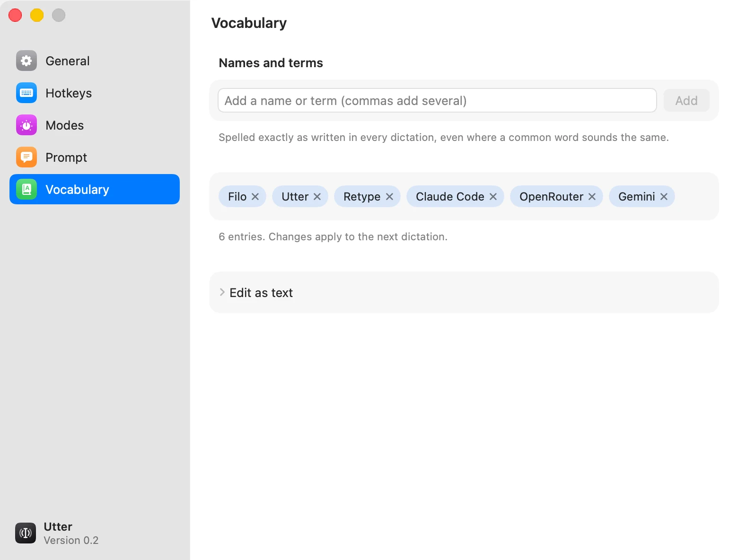Minimize the window with yellow button

click(37, 15)
